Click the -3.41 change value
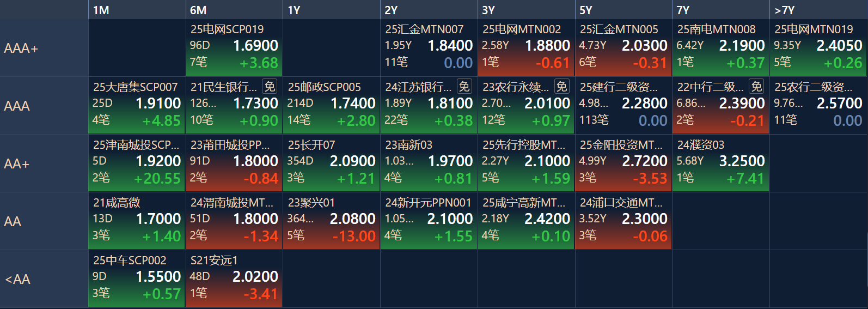The width and height of the screenshot is (868, 309). point(260,294)
